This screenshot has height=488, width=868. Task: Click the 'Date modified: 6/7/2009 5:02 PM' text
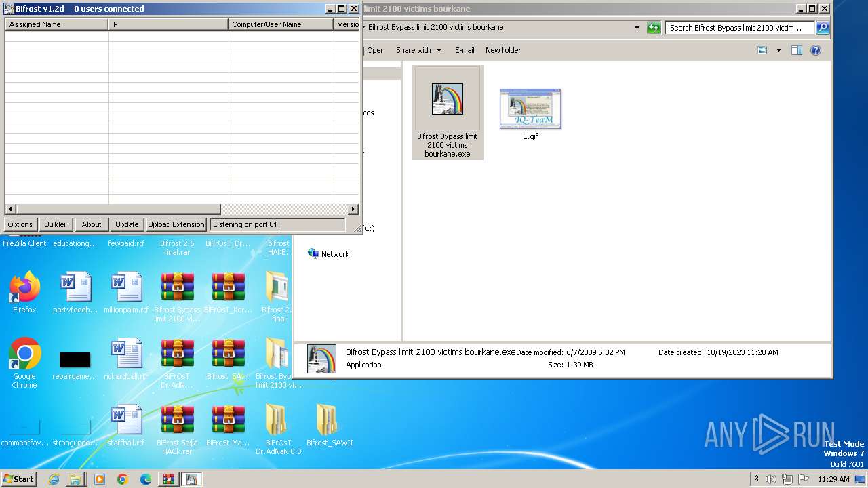click(x=570, y=352)
